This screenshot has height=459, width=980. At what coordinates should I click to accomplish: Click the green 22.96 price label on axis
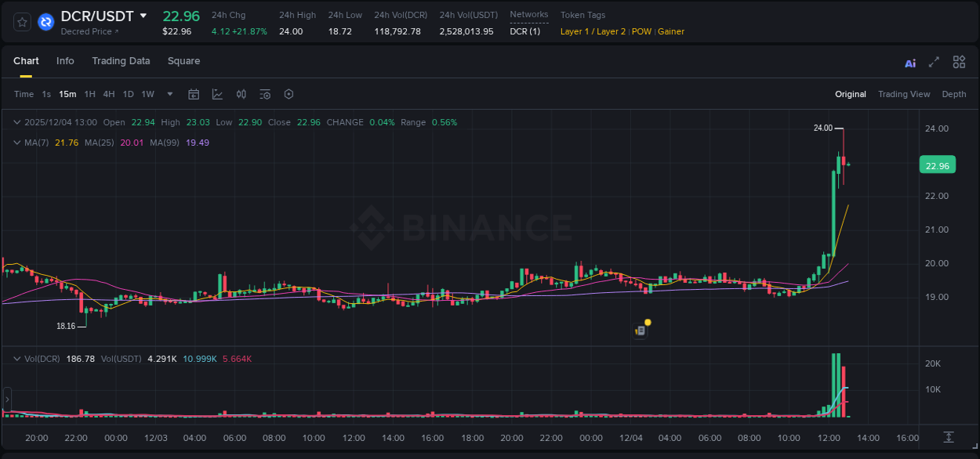pyautogui.click(x=938, y=164)
